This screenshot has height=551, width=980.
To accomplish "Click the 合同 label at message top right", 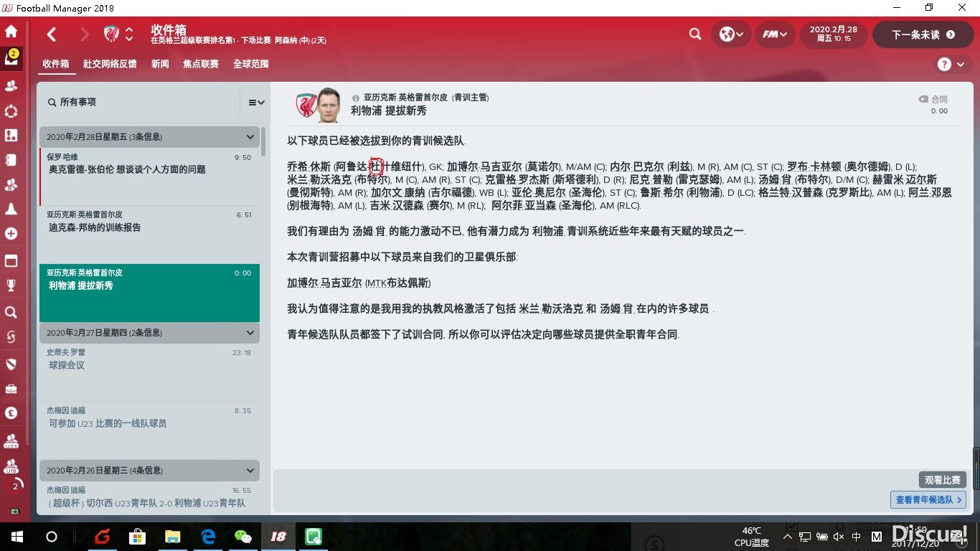I will point(933,100).
